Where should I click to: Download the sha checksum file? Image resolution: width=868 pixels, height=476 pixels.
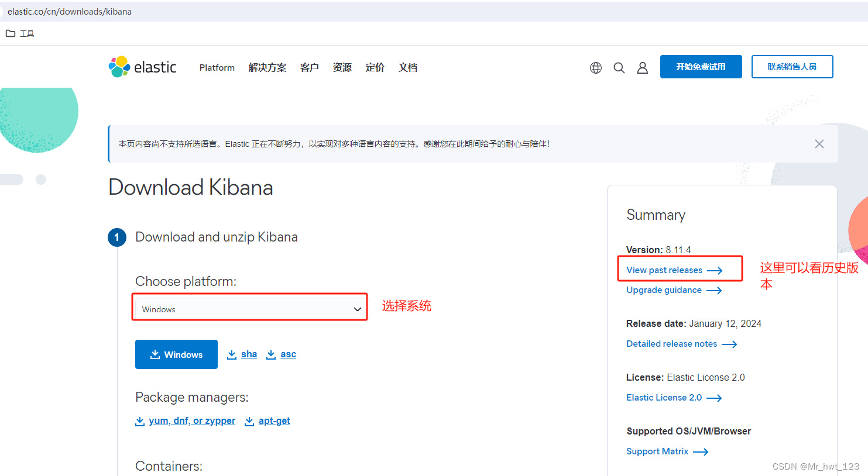coord(242,354)
